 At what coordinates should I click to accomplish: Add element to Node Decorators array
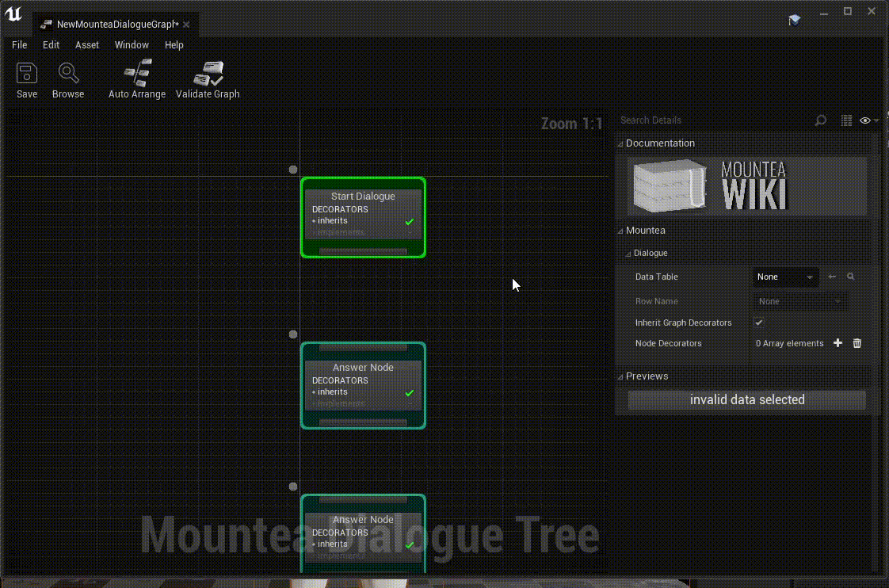coord(837,343)
